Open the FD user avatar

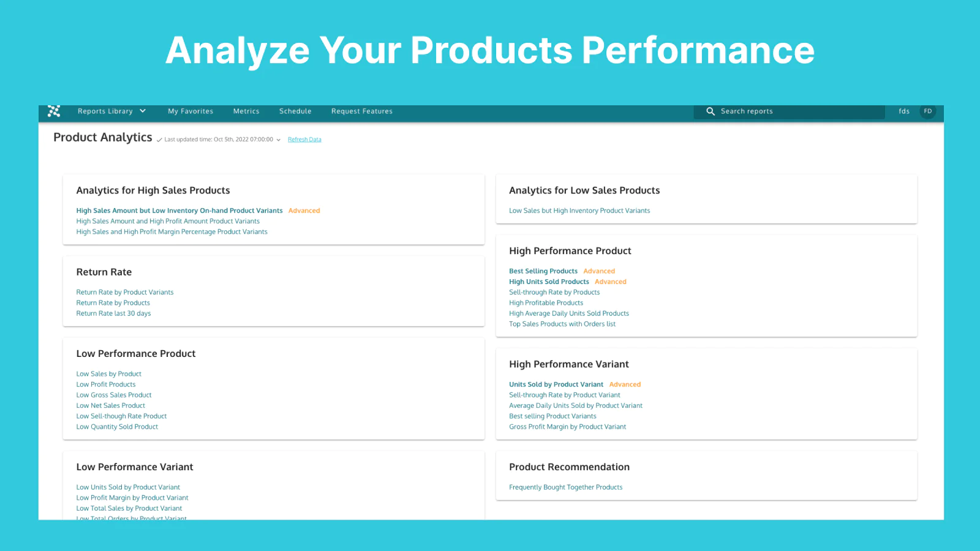927,111
